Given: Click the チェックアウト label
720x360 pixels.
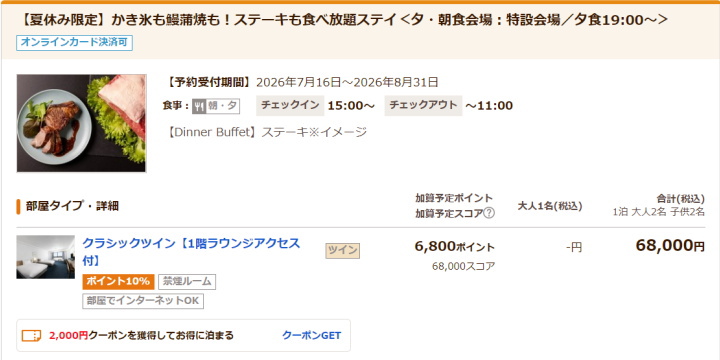Looking at the screenshot, I should tap(423, 106).
